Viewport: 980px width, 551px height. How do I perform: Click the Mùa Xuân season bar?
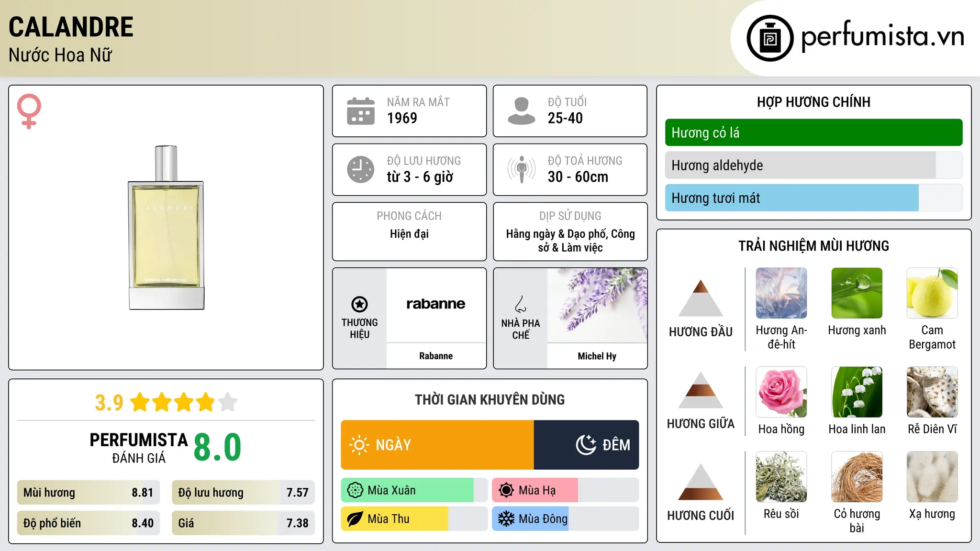point(414,490)
